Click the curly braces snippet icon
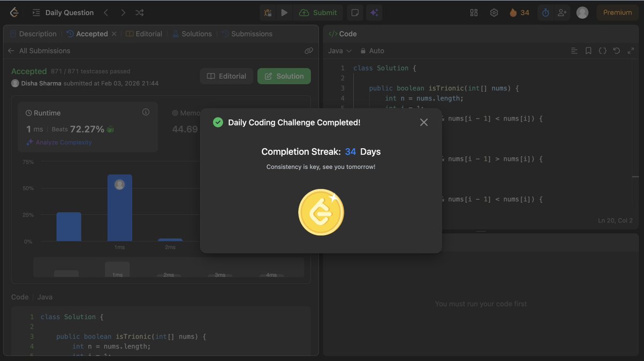Screen dimensions: 644x361 click(x=603, y=50)
